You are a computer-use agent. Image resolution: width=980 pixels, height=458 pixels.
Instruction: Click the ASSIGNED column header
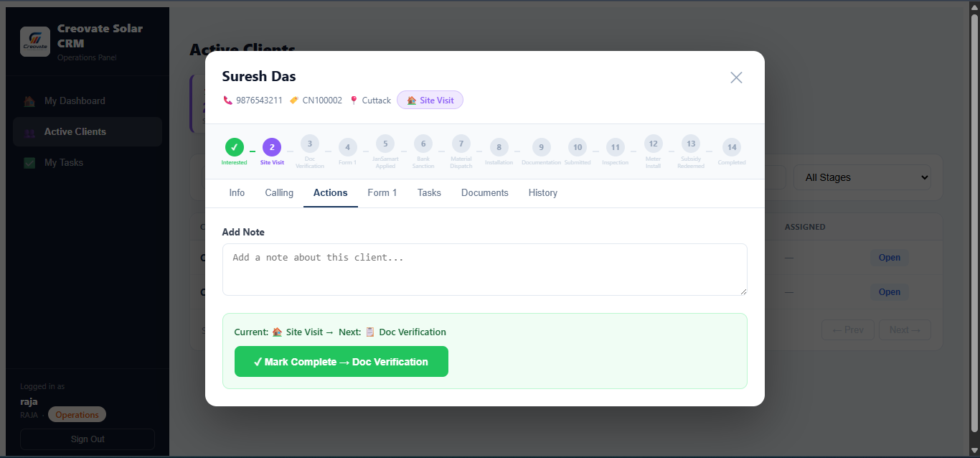(805, 227)
